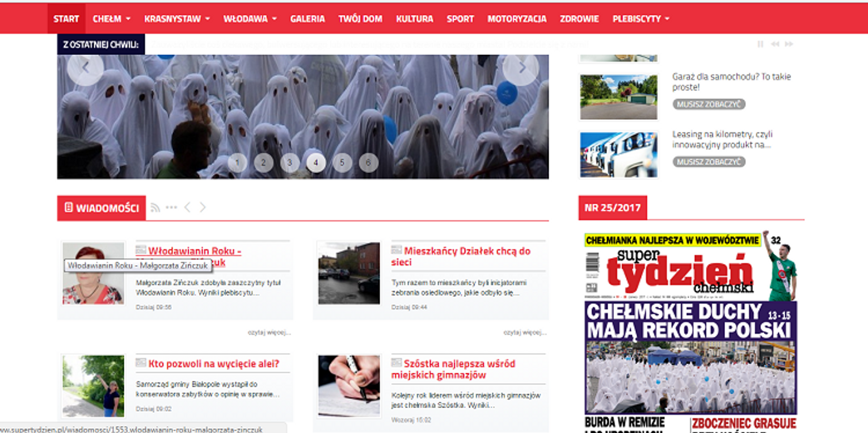This screenshot has height=433, width=868.
Task: Select slide 3 in the slideshow
Action: [x=289, y=163]
